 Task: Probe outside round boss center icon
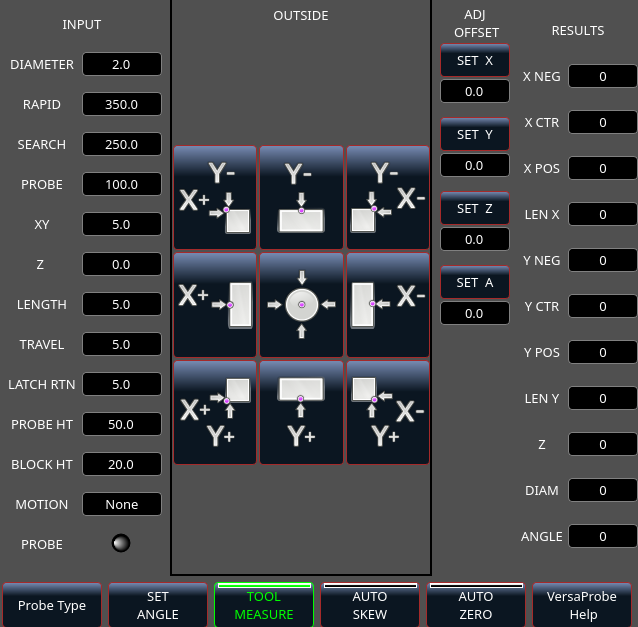301,305
